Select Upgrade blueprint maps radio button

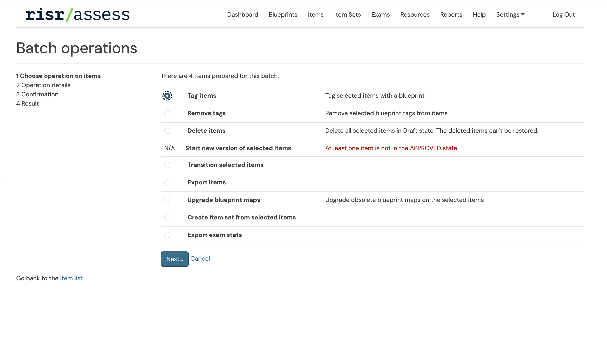tap(167, 200)
